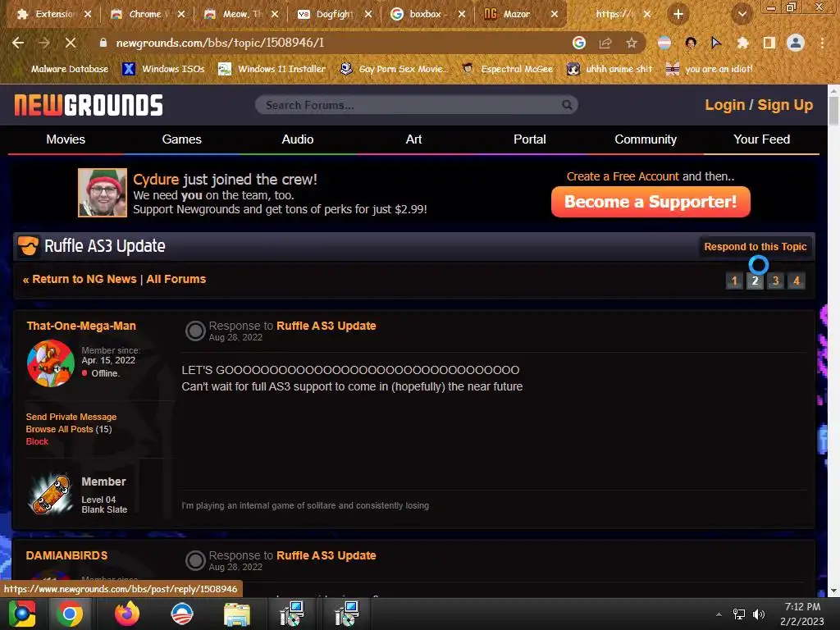Focus the Search Forums input field

[x=416, y=105]
